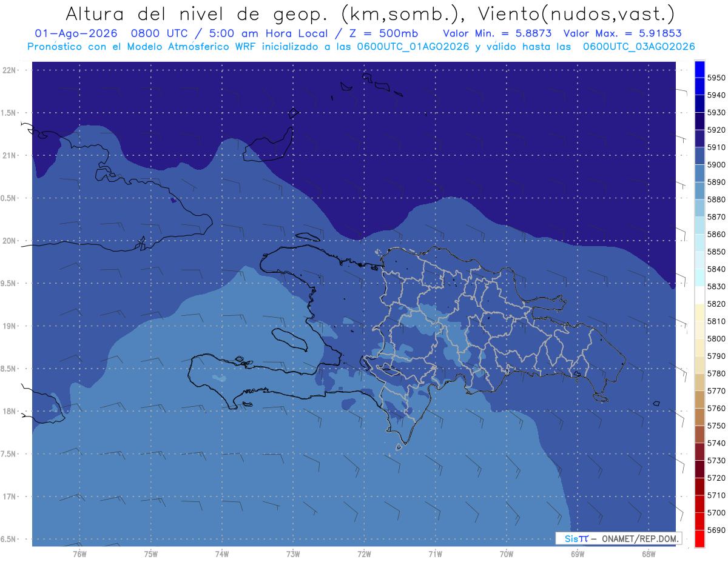The image size is (728, 562).
Task: Click the '5800' legend value
Action: (716, 338)
